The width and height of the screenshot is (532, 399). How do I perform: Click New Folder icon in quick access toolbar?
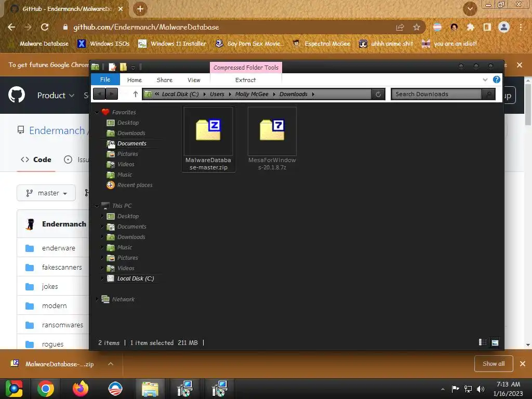(123, 67)
